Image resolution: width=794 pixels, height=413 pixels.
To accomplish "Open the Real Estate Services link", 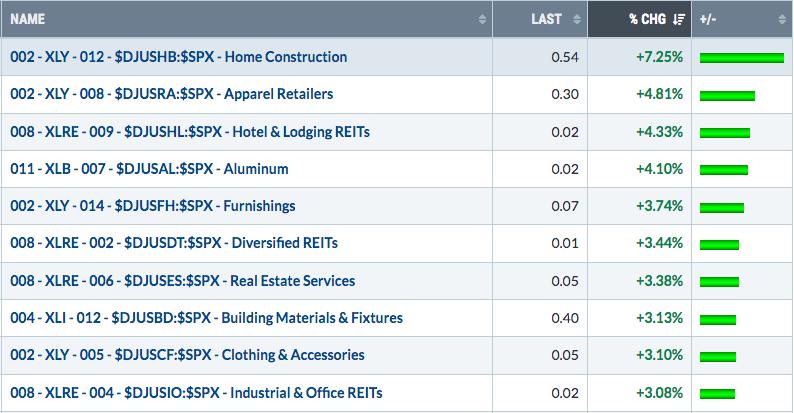I will [183, 281].
